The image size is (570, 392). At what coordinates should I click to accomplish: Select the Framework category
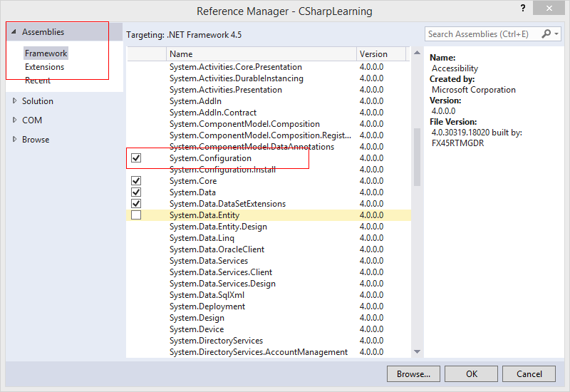click(x=46, y=53)
